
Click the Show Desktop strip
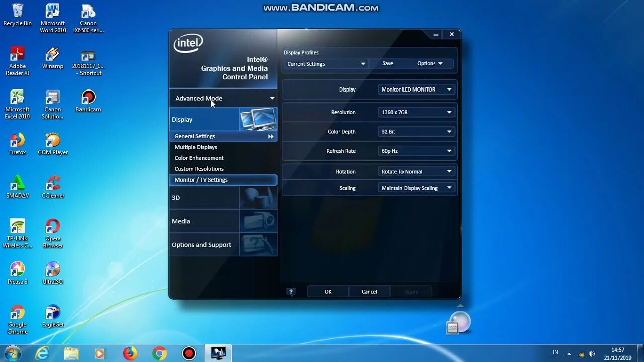point(640,354)
